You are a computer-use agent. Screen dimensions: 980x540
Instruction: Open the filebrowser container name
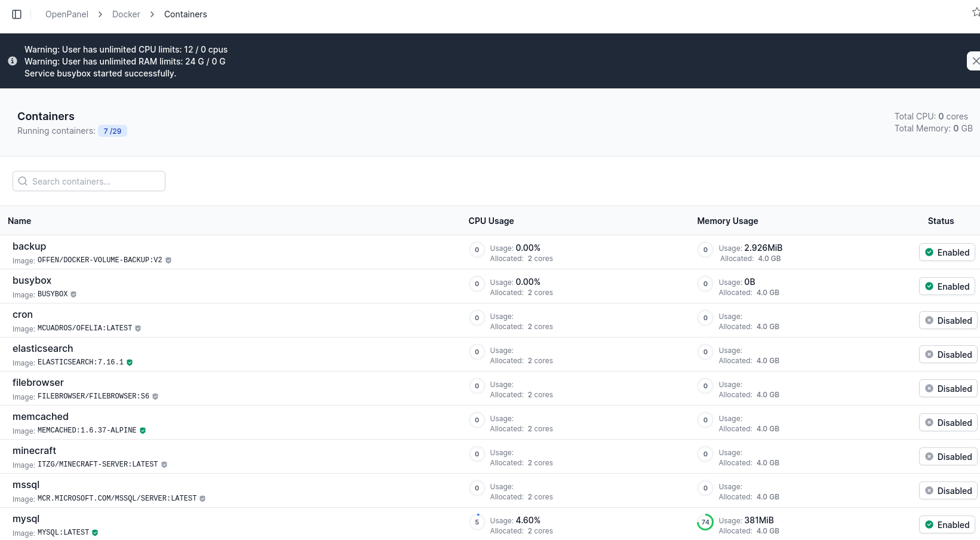[x=38, y=383]
